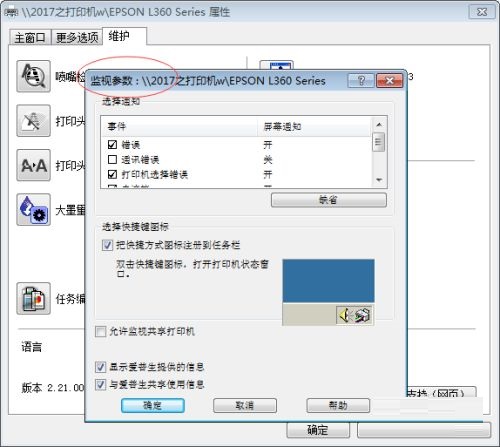Click the 关 value in the 通讯错误 row
The height and width of the screenshot is (447, 500).
[x=268, y=160]
